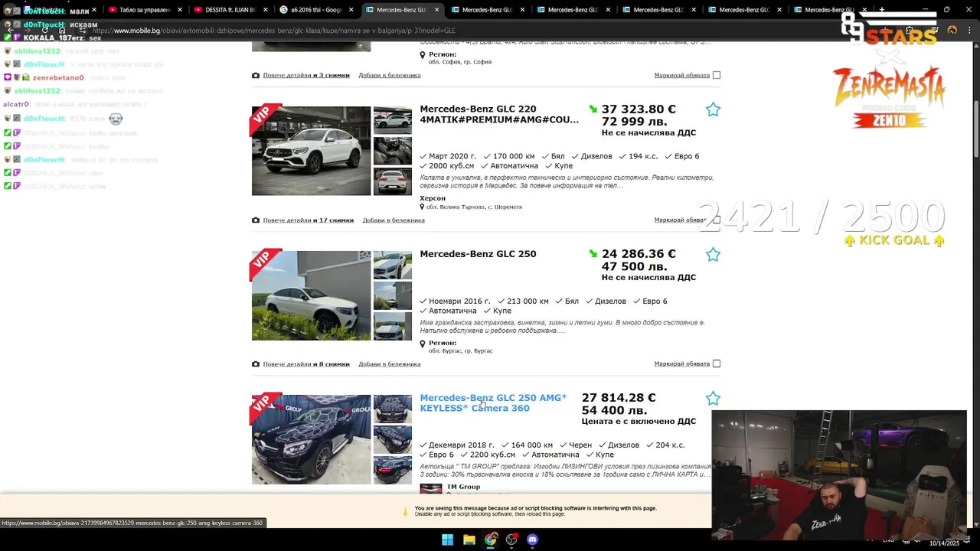Viewport: 980px width, 551px height.
Task: Close the active Mercedes-Benz GLC tab
Action: [x=437, y=10]
